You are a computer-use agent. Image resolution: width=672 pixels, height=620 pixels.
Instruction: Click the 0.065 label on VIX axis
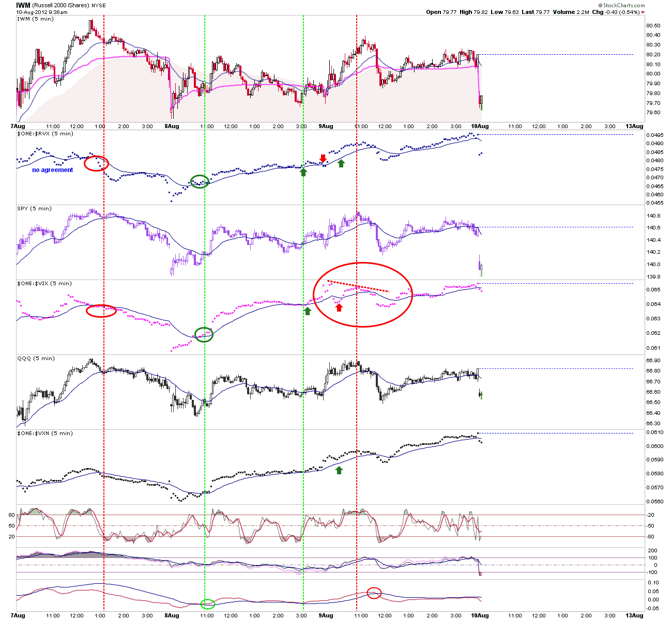(653, 290)
